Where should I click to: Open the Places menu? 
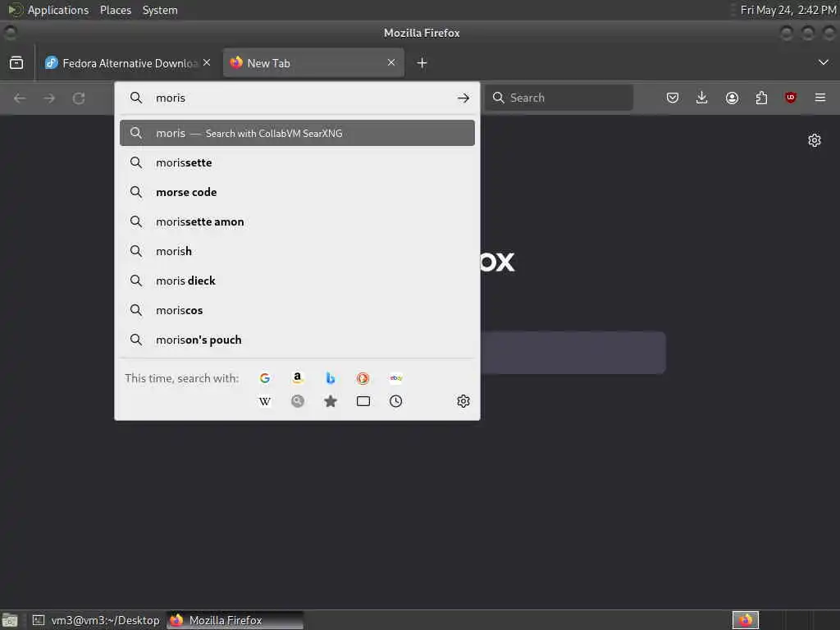coord(115,10)
